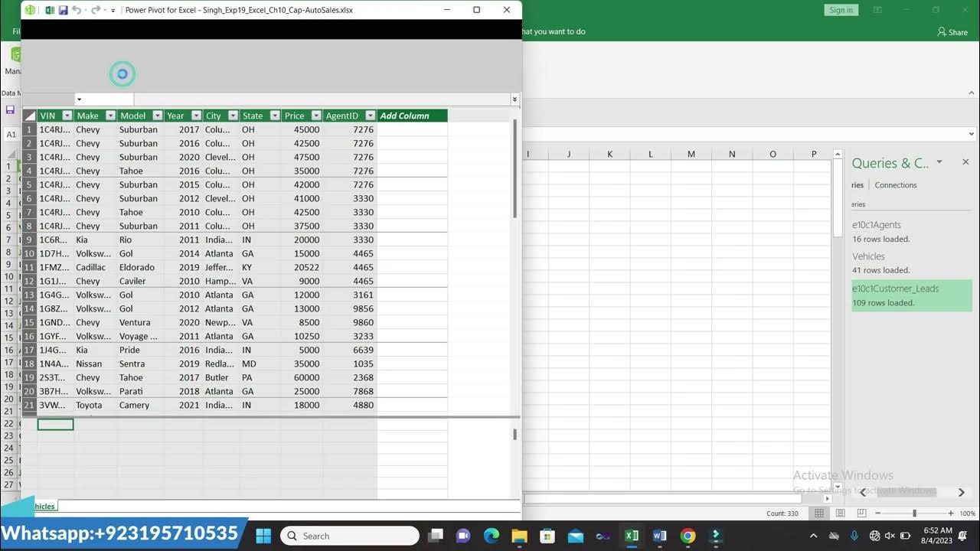This screenshot has width=980, height=551.
Task: Switch to Page Layout view in status bar
Action: pyautogui.click(x=840, y=514)
